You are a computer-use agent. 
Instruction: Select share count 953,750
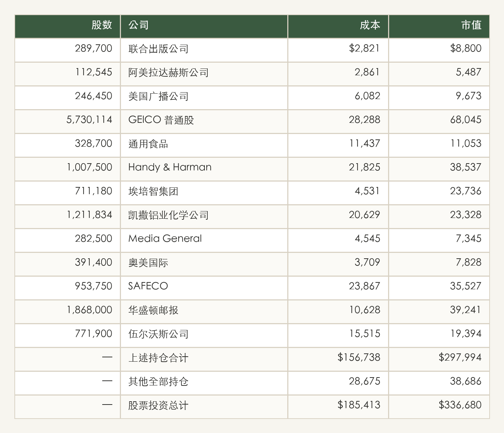click(94, 286)
